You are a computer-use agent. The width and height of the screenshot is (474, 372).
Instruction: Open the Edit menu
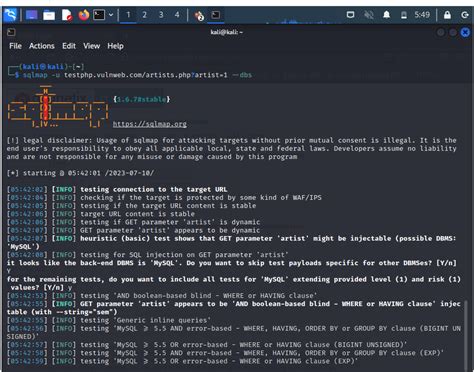click(69, 46)
